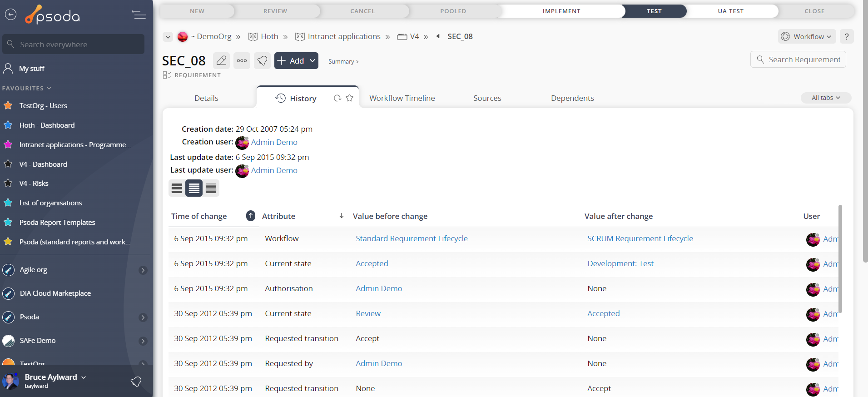Click the help question mark button
This screenshot has height=397, width=868.
(847, 36)
